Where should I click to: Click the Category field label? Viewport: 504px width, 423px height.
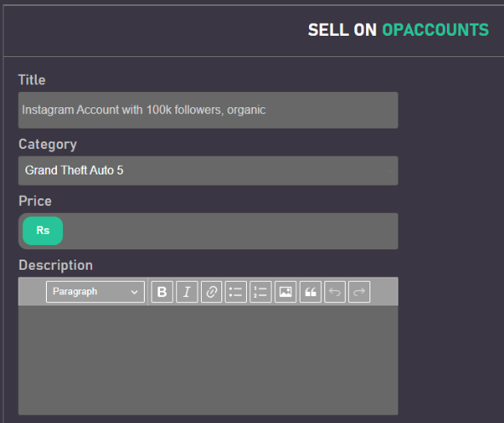pyautogui.click(x=48, y=145)
